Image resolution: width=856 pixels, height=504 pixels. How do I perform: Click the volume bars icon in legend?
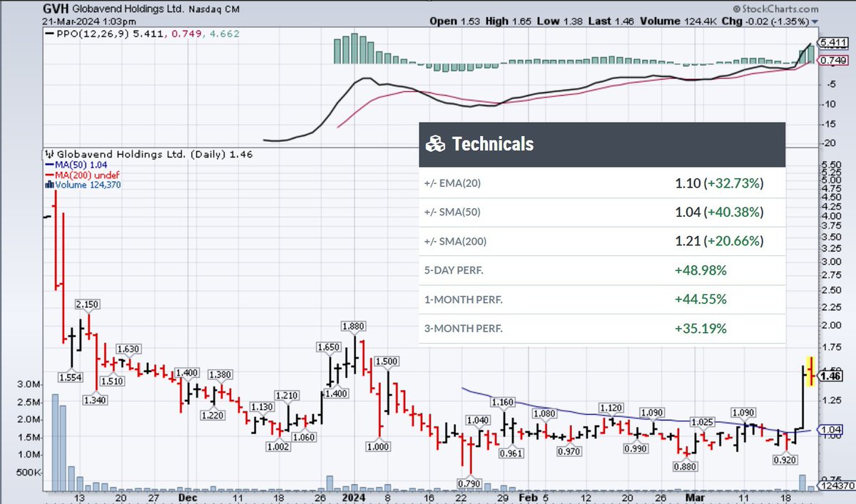pyautogui.click(x=50, y=184)
